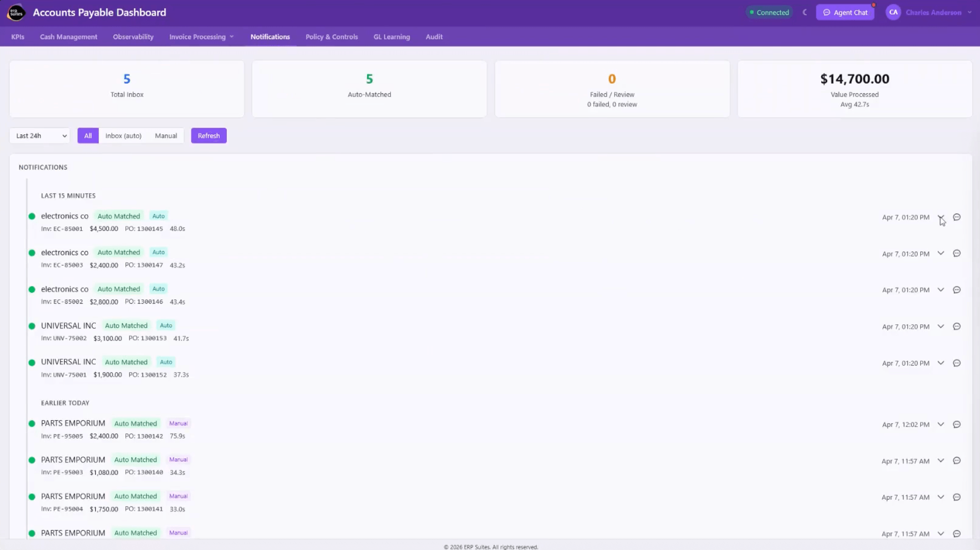Screen dimensions: 980x550
Task: Expand the PE-95004 notification chevron
Action: [x=941, y=497]
